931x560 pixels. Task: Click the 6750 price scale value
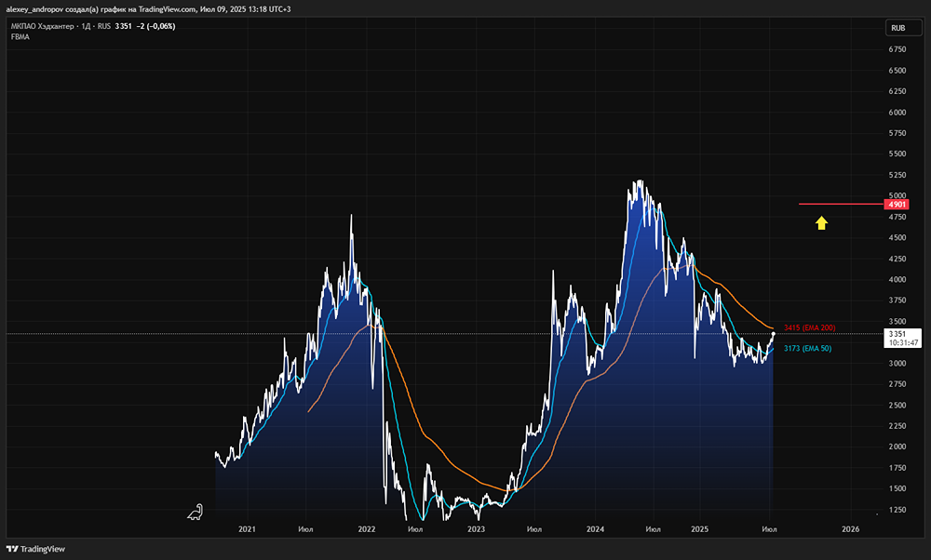897,49
